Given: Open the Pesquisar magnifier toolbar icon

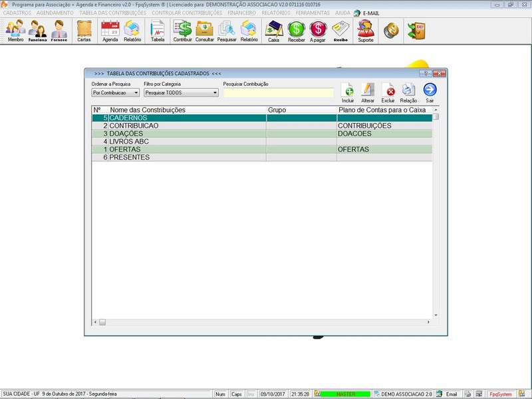Looking at the screenshot, I should pos(227,31).
